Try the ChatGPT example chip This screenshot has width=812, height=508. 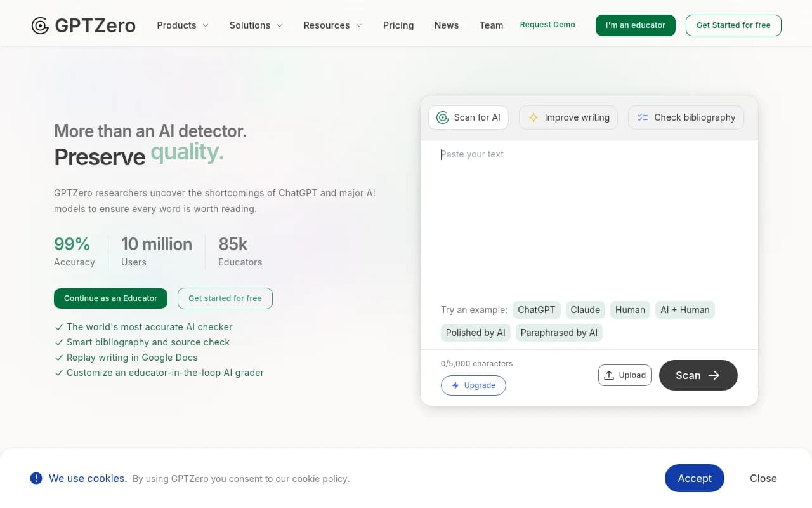(536, 310)
